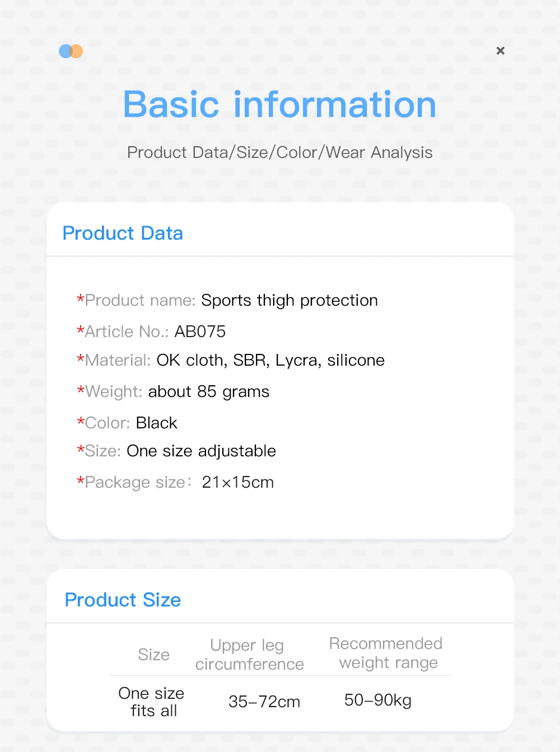Click the Upper leg circumference column header
This screenshot has width=560, height=752.
pos(249,655)
